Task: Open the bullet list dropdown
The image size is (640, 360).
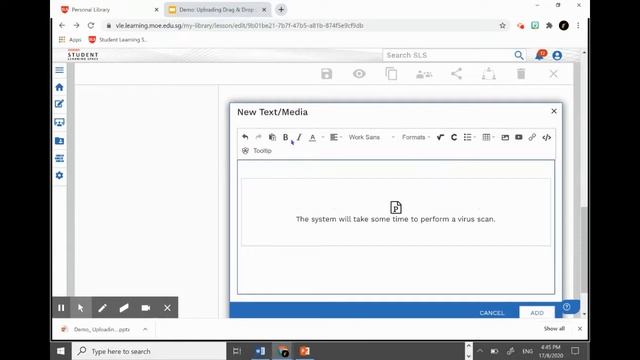Action: [470, 137]
